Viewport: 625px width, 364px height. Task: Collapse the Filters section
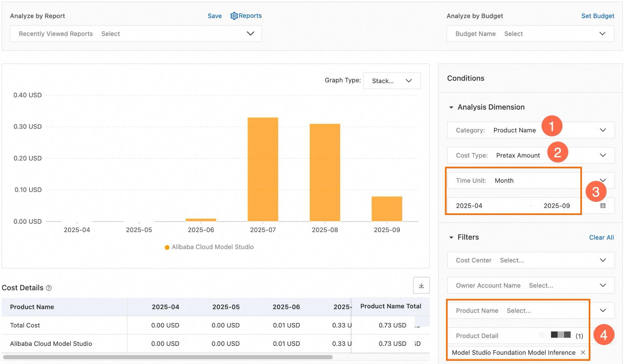[x=451, y=237]
